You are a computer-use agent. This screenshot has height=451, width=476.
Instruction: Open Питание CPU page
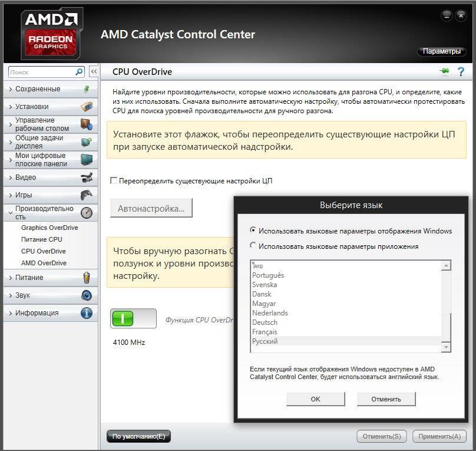42,239
